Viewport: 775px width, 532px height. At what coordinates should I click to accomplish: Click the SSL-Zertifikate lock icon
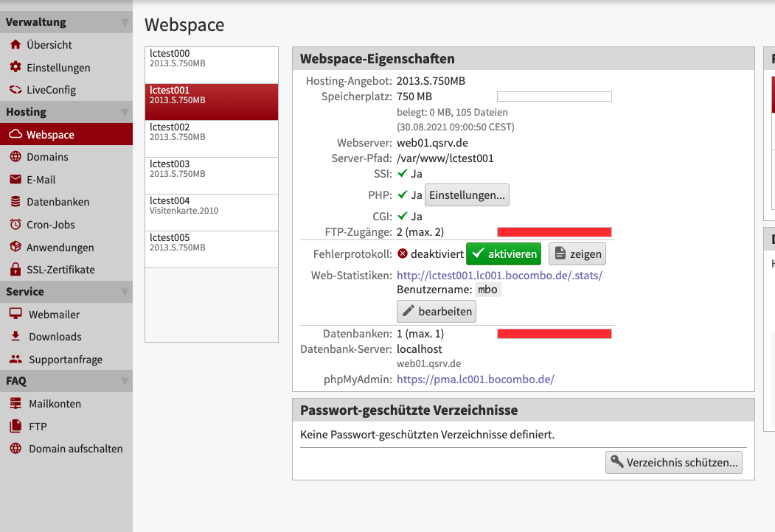point(15,269)
